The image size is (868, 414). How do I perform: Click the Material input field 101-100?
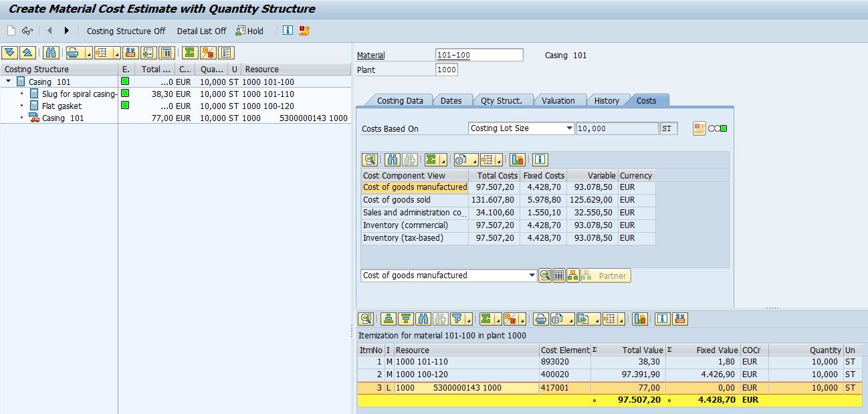click(x=479, y=55)
